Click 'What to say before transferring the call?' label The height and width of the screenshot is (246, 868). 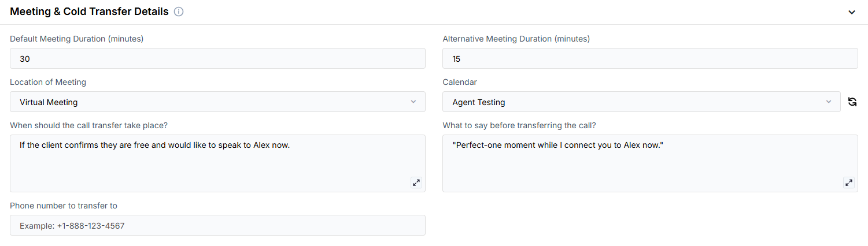tap(519, 125)
